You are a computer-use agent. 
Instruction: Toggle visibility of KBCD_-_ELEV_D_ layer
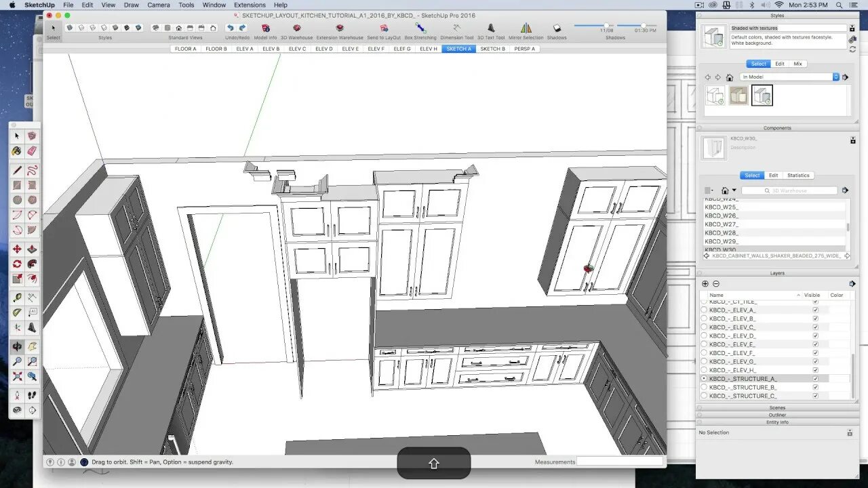(815, 335)
